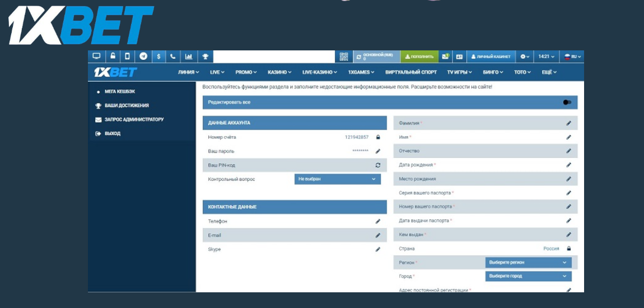Viewport: 644px width, 308px height.
Task: Click the trophy results icon
Action: pyautogui.click(x=205, y=56)
